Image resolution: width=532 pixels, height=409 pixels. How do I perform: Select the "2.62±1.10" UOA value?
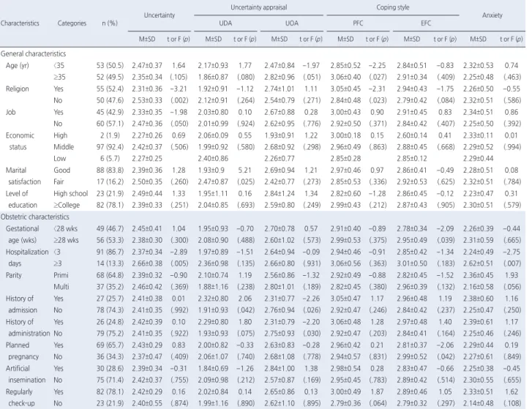(x=280, y=403)
